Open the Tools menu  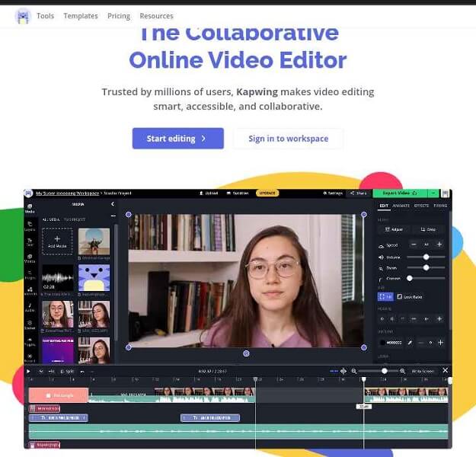[x=45, y=16]
